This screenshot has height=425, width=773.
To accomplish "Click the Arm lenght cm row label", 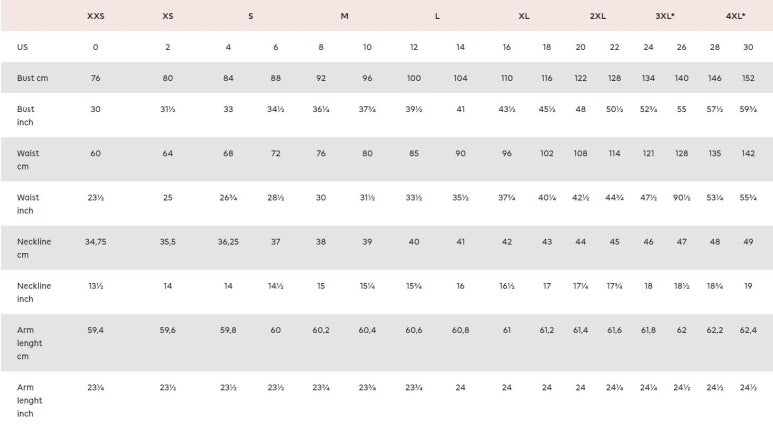I will (x=30, y=343).
